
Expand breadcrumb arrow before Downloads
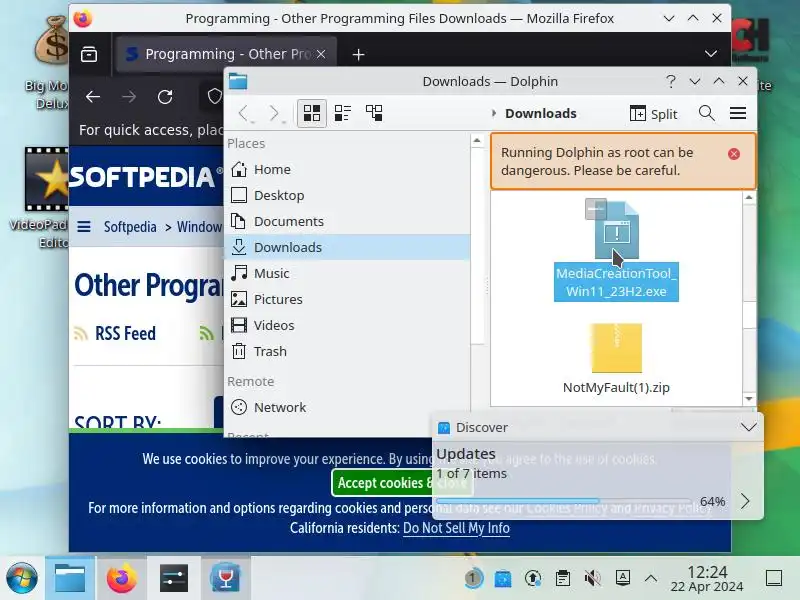pyautogui.click(x=493, y=113)
